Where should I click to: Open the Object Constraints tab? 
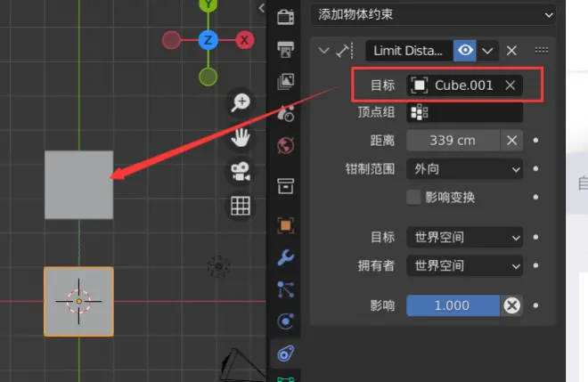(285, 354)
